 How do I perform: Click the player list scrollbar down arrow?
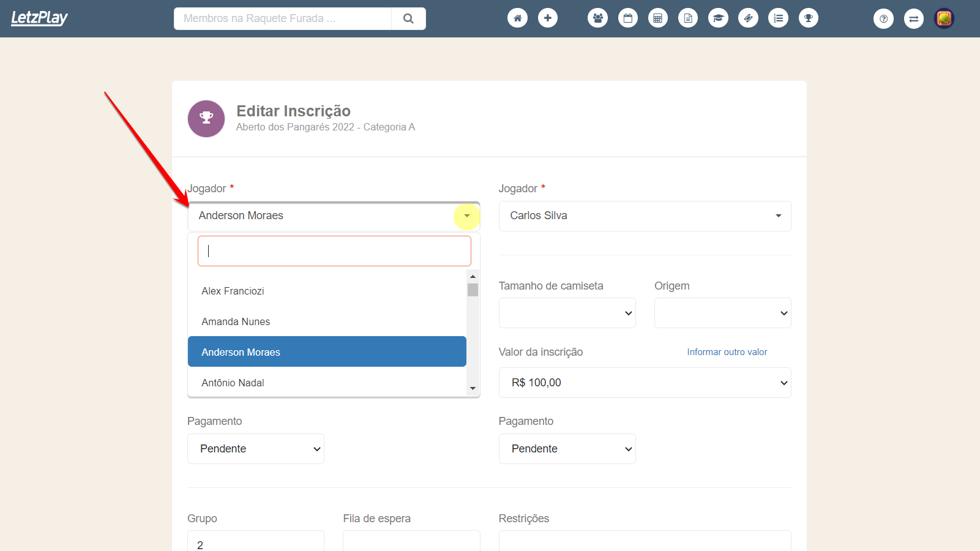tap(473, 388)
